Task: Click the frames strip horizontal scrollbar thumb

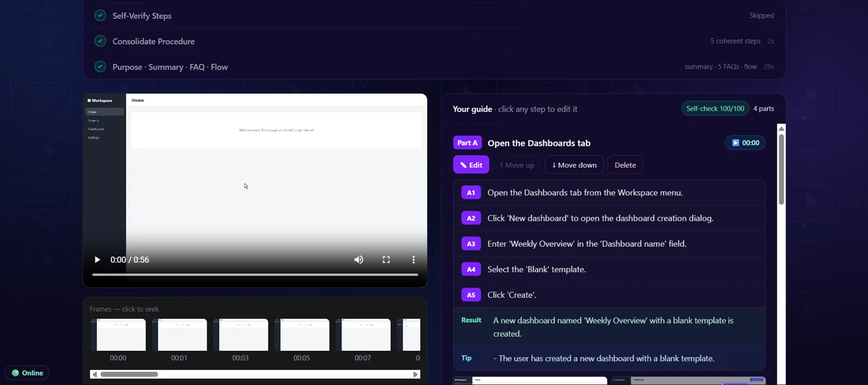Action: click(129, 374)
